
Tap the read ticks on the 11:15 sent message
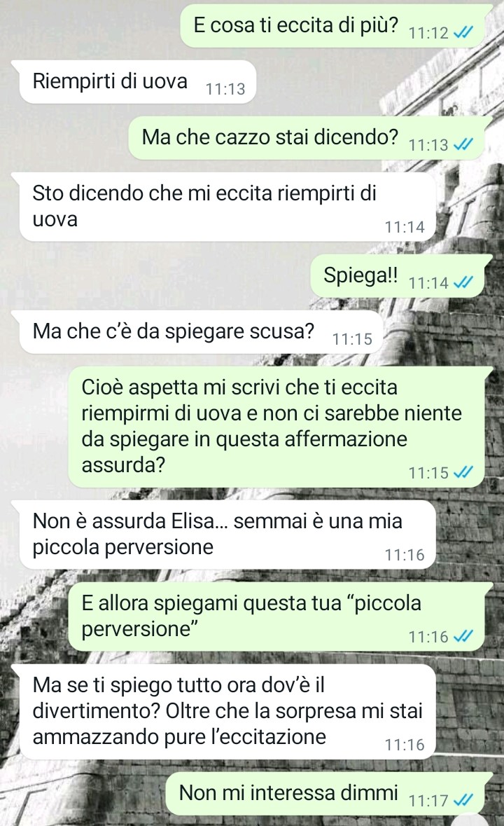[463, 472]
